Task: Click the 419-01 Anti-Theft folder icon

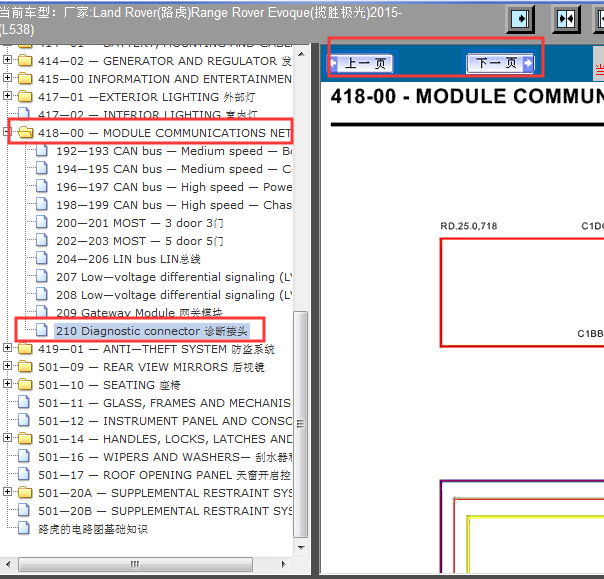Action: pyautogui.click(x=25, y=349)
